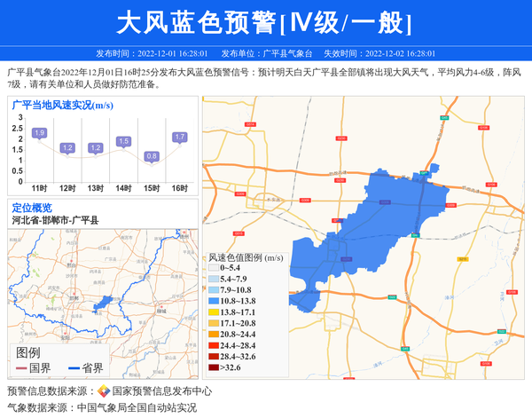Click the 中国气象局全国自动站实况 data source text
Viewport: 532px width, 418px height.
(x=137, y=407)
